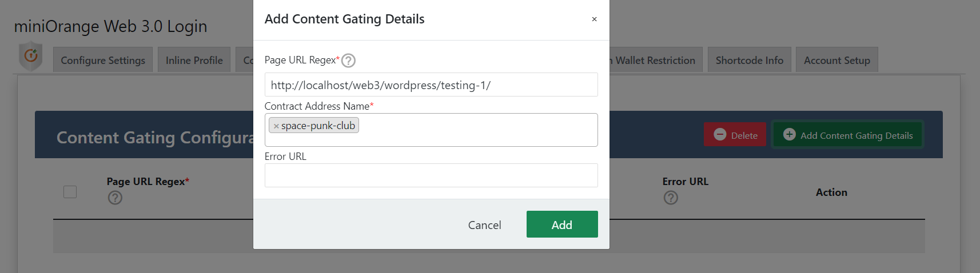Click the Action column header
Viewport: 980px width, 273px height.
831,192
